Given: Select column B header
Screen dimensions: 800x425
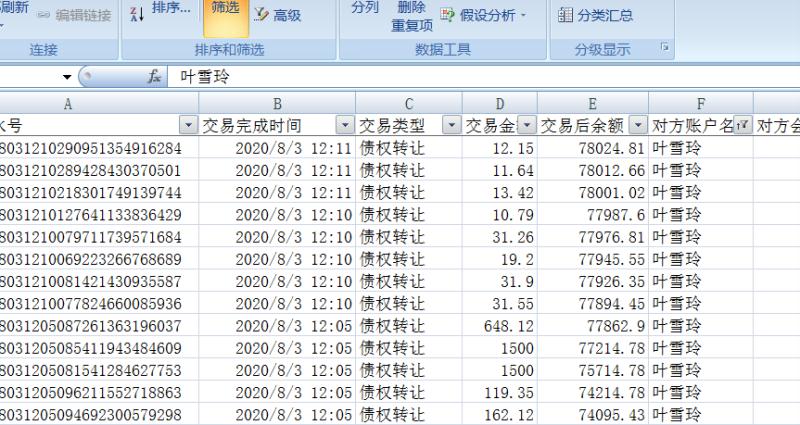Looking at the screenshot, I should point(277,104).
